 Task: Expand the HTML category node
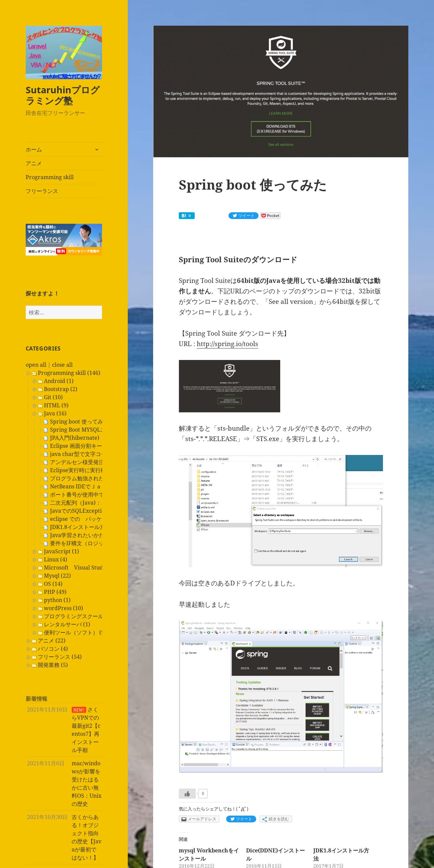[x=34, y=406]
